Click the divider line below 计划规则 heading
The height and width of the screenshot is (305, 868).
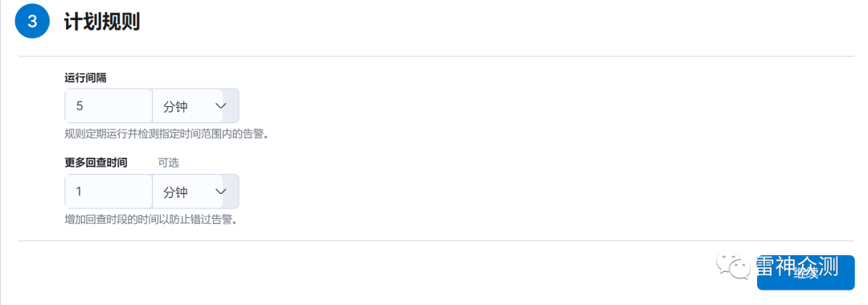pyautogui.click(x=436, y=56)
